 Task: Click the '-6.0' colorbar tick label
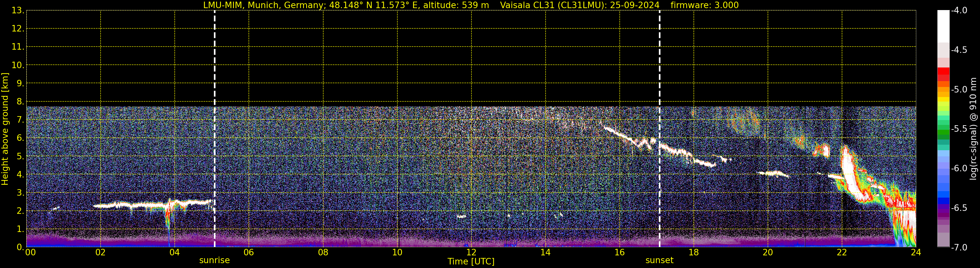click(959, 168)
